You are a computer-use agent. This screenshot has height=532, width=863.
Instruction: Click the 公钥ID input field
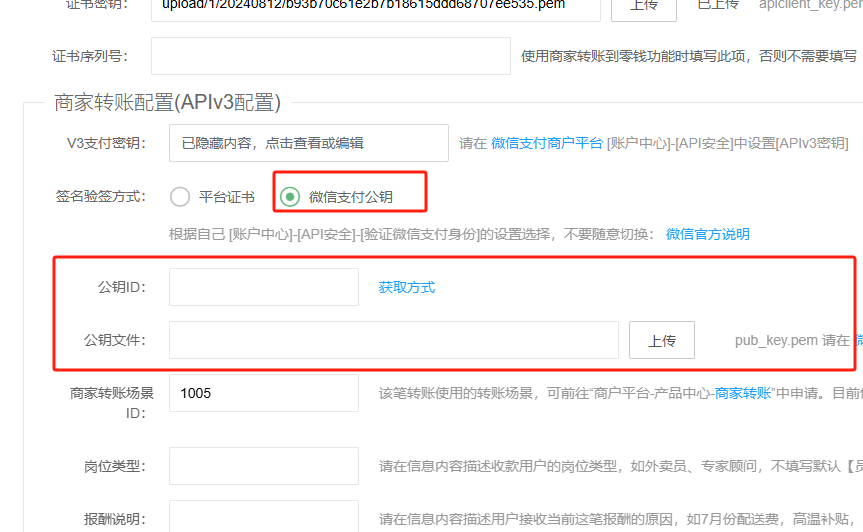(x=264, y=287)
